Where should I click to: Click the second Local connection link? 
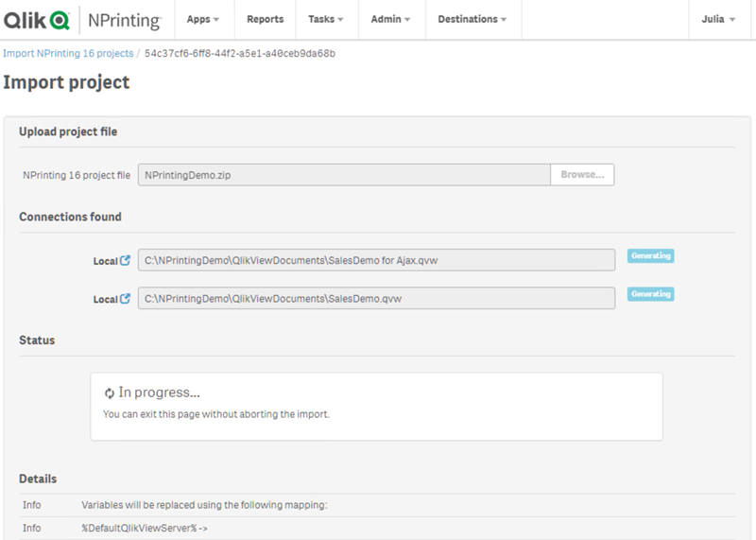pyautogui.click(x=105, y=299)
